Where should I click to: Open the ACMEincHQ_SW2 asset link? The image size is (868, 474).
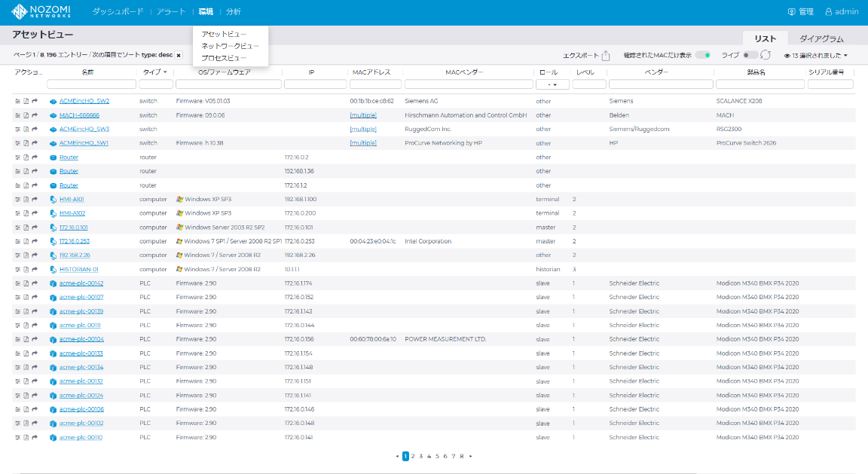coord(84,101)
